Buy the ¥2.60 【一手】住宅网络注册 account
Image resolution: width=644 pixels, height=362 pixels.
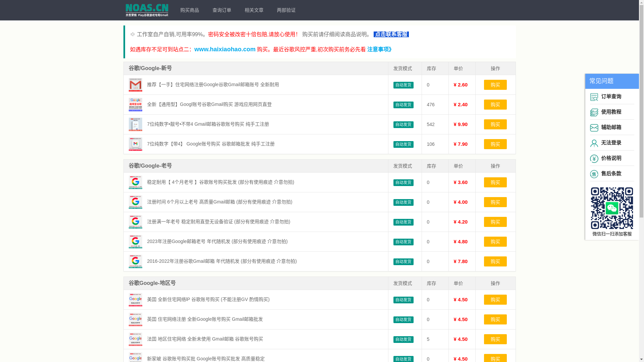point(495,85)
